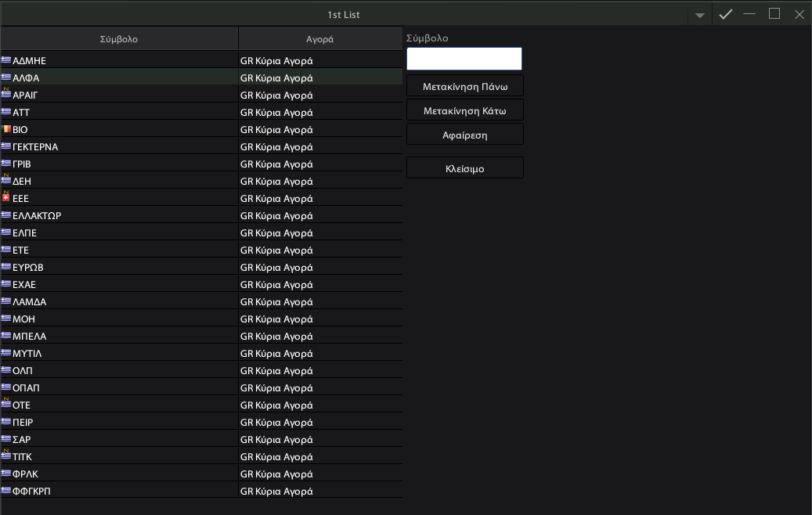Select the ΛΑΜΔΑ symbol text
This screenshot has height=515, width=812.
coord(30,302)
